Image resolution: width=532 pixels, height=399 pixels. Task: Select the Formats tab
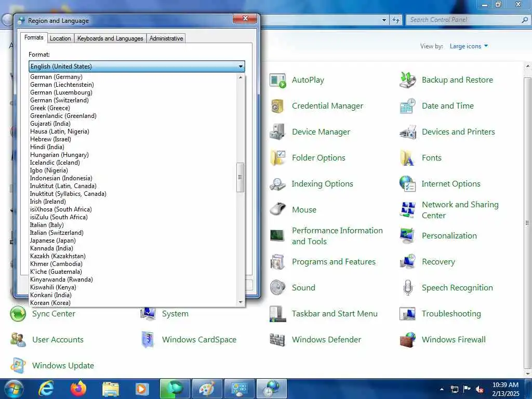point(34,37)
